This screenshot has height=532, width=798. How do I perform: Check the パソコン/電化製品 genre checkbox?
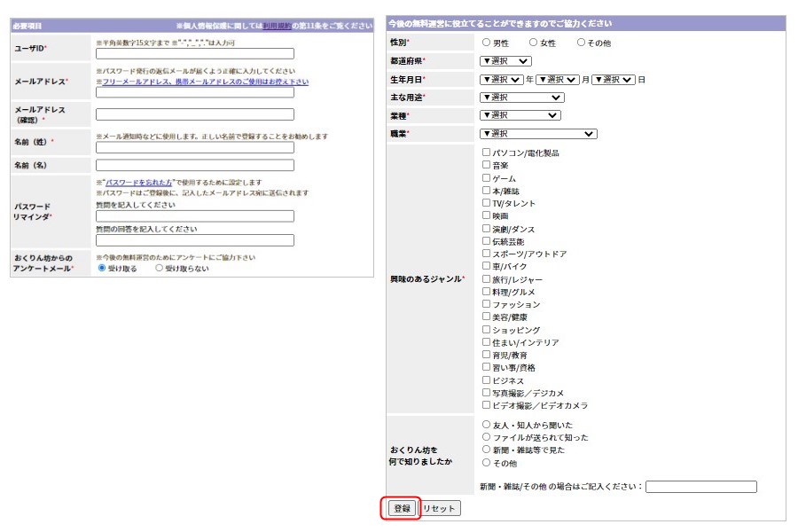[486, 153]
